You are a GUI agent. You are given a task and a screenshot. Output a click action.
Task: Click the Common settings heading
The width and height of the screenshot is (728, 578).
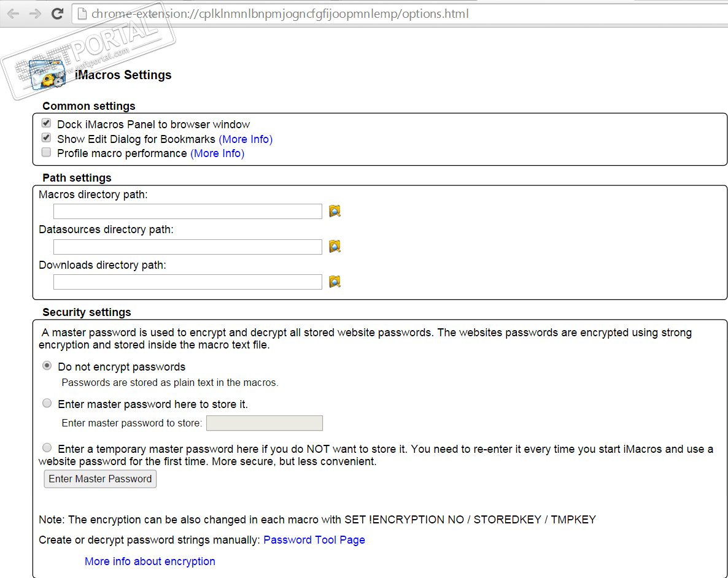tap(88, 106)
